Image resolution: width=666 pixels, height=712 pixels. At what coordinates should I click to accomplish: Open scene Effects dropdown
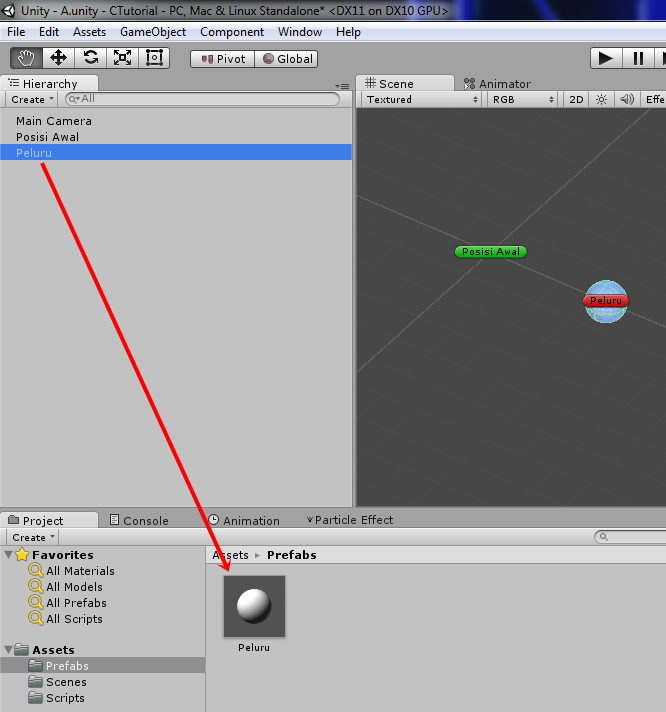click(x=654, y=99)
